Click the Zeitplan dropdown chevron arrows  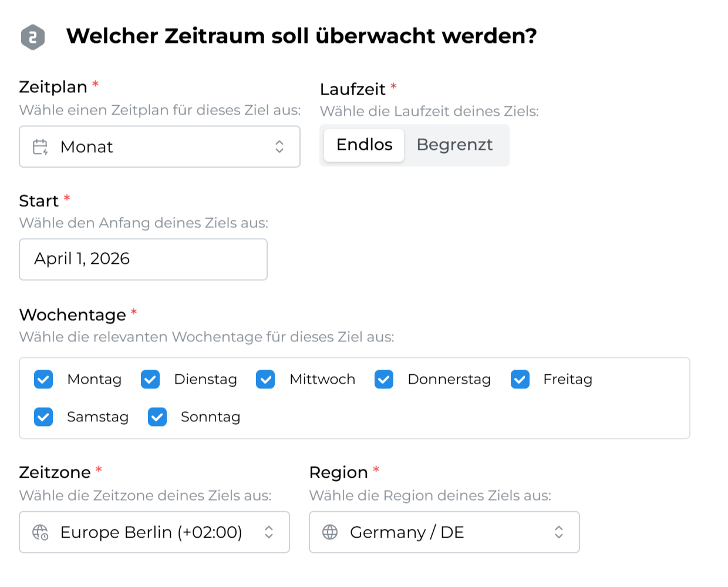coord(279,147)
